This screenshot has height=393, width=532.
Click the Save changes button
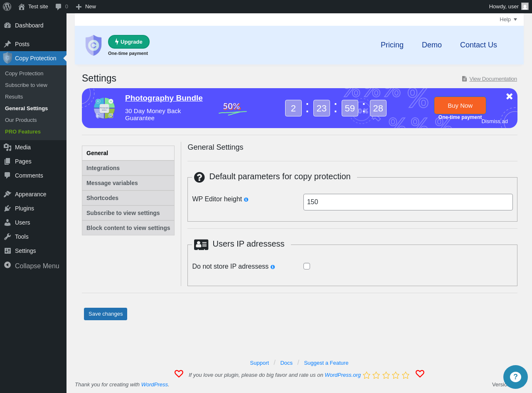tap(106, 314)
